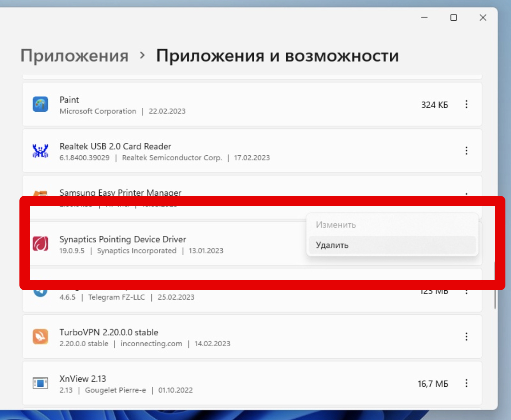Click the Paint app icon
This screenshot has width=511, height=420.
click(41, 104)
